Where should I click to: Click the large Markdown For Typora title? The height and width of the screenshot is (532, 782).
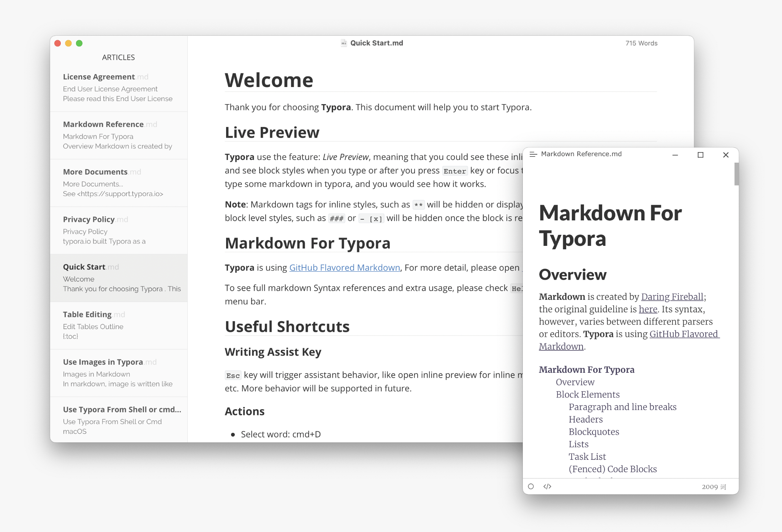click(610, 225)
